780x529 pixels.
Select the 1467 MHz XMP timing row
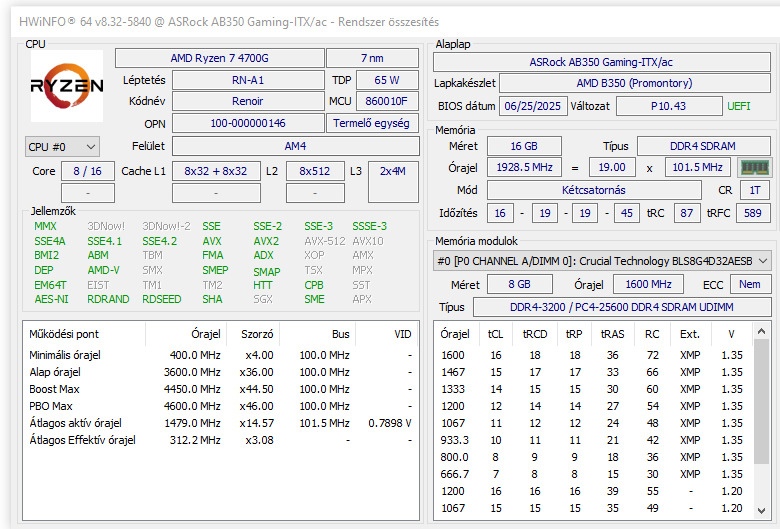point(594,372)
